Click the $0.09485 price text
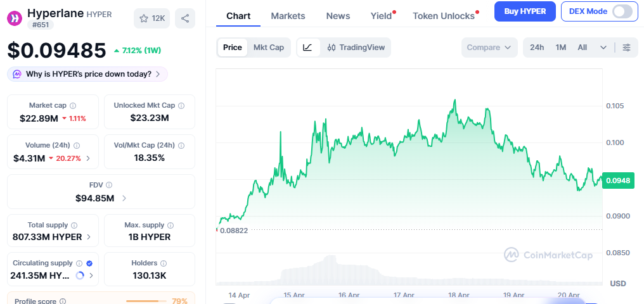Viewport: 644px width, 304px height. 56,51
